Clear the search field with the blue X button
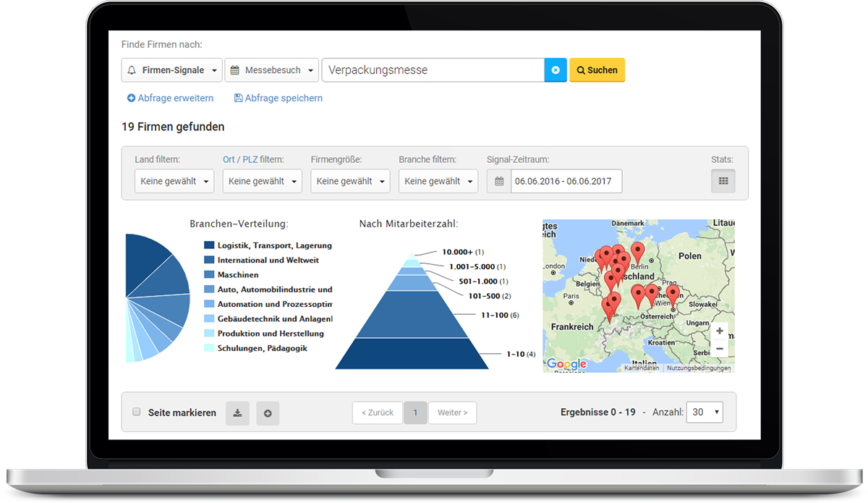868x503 pixels. coord(556,70)
